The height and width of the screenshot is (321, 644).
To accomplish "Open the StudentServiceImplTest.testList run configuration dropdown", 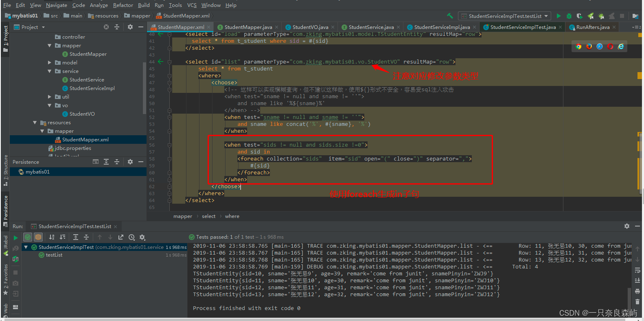I will click(505, 16).
